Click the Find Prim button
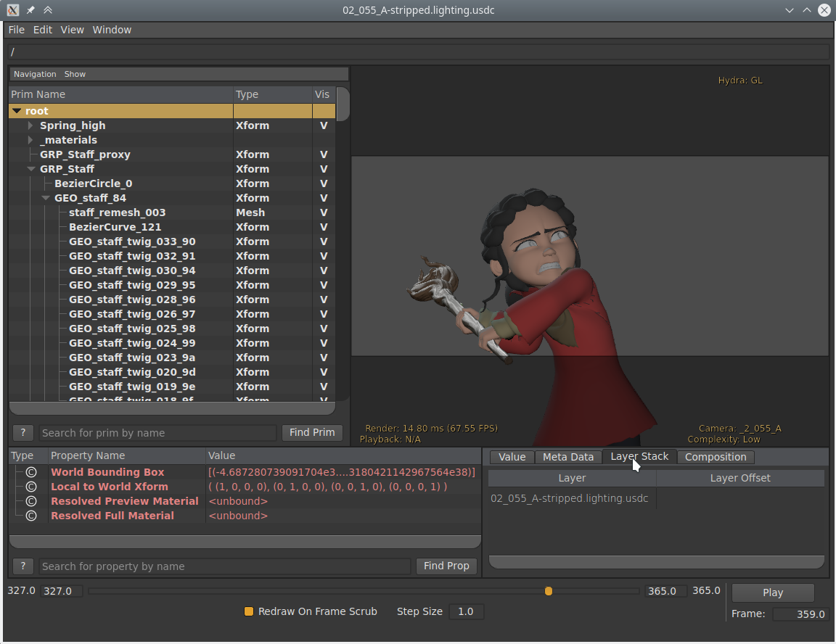The image size is (836, 644). coord(312,433)
